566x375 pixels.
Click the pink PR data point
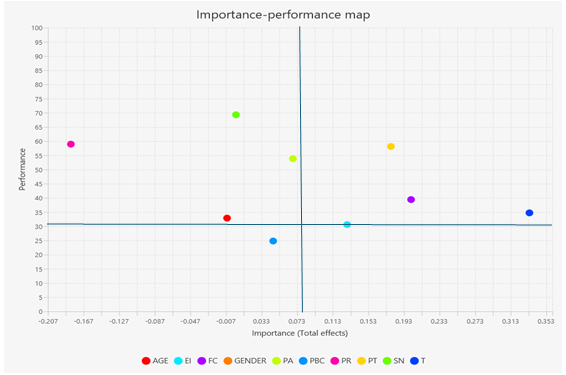pos(71,144)
